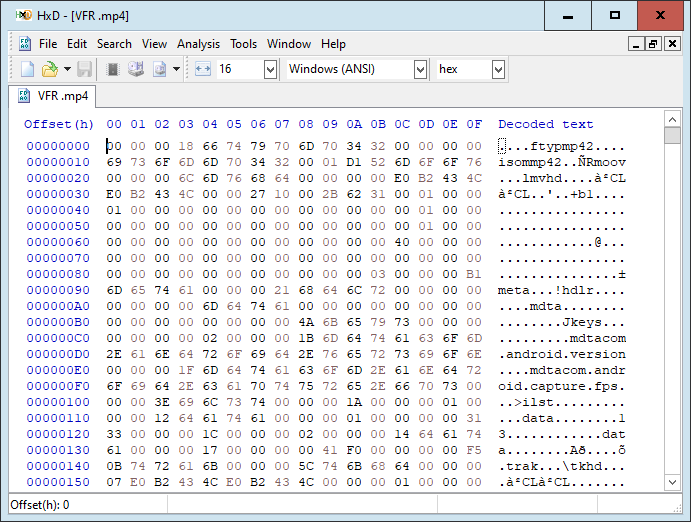Click the Save disk icon

[x=85, y=69]
